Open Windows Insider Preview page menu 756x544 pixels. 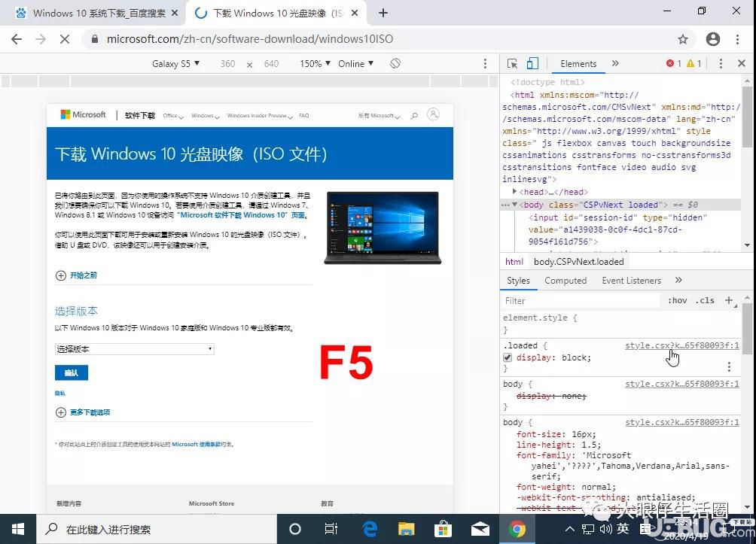click(x=260, y=116)
